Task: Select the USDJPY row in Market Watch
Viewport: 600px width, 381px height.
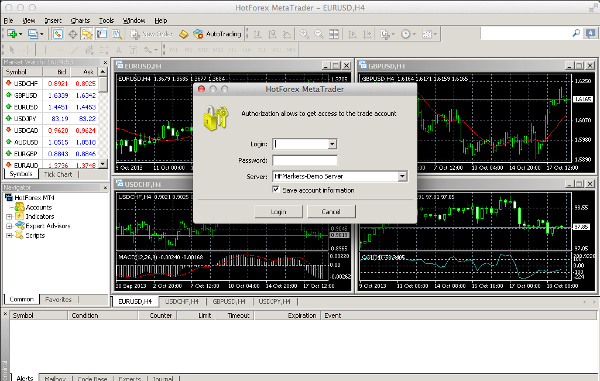Action: (51, 119)
